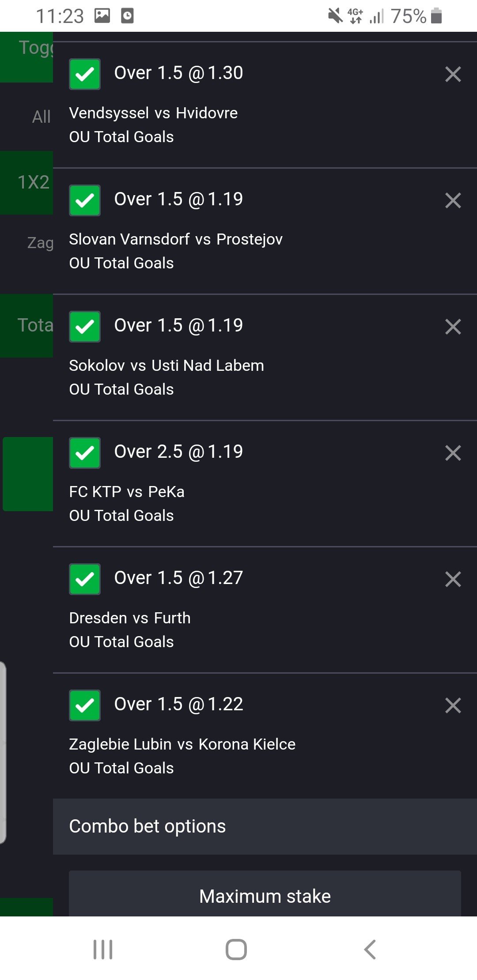477x980 pixels.
Task: Untick the Dresden vs Furth checkbox
Action: coord(85,579)
